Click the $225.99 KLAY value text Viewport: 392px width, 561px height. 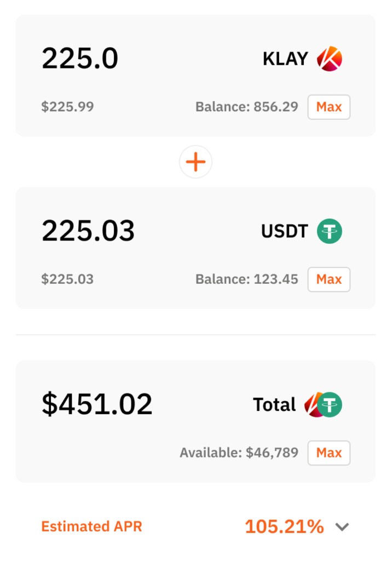(x=67, y=107)
